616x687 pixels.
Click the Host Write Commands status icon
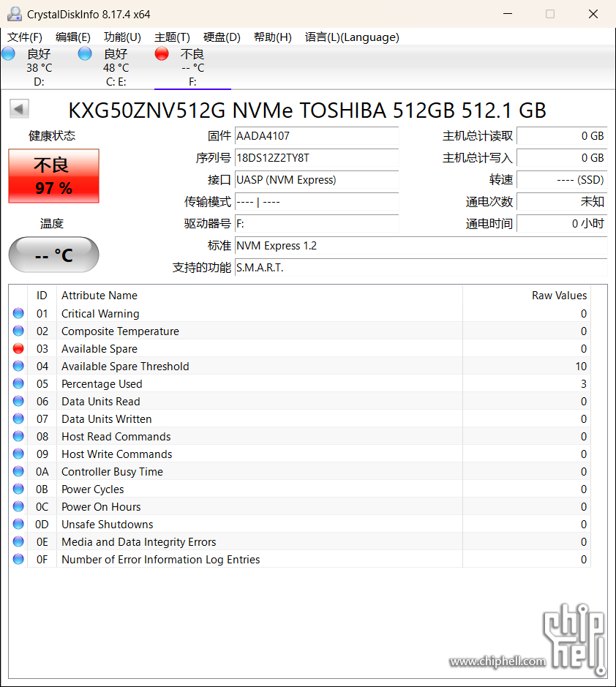[18, 454]
